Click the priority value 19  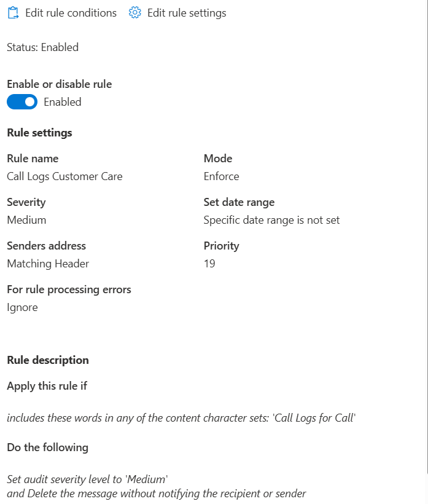coord(209,264)
